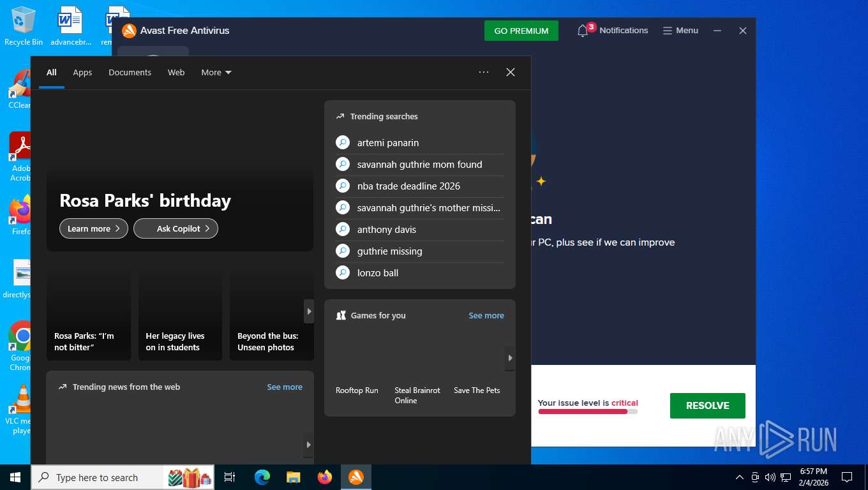Image resolution: width=868 pixels, height=490 pixels.
Task: Search trending term savannah guthrie mom found
Action: coord(420,165)
